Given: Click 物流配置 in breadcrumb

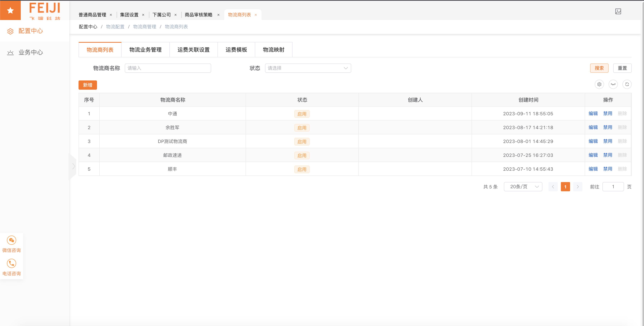Looking at the screenshot, I should click(115, 27).
